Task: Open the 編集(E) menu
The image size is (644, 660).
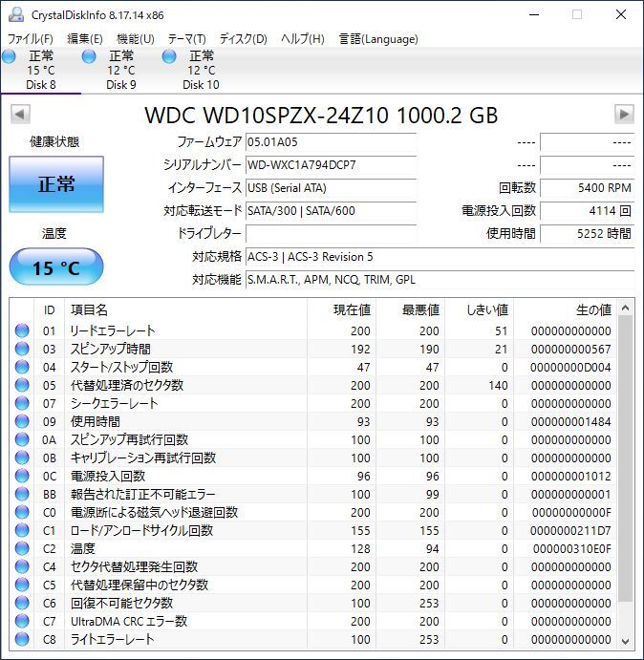Action: point(85,39)
